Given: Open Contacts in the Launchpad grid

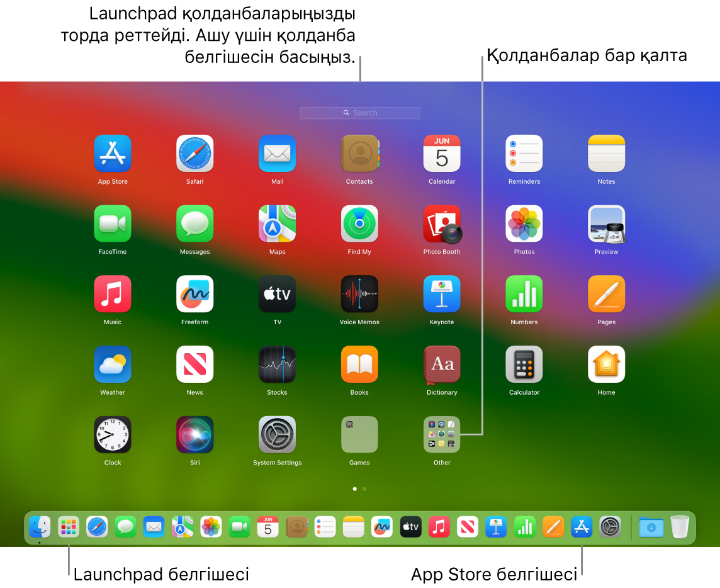Looking at the screenshot, I should (359, 154).
